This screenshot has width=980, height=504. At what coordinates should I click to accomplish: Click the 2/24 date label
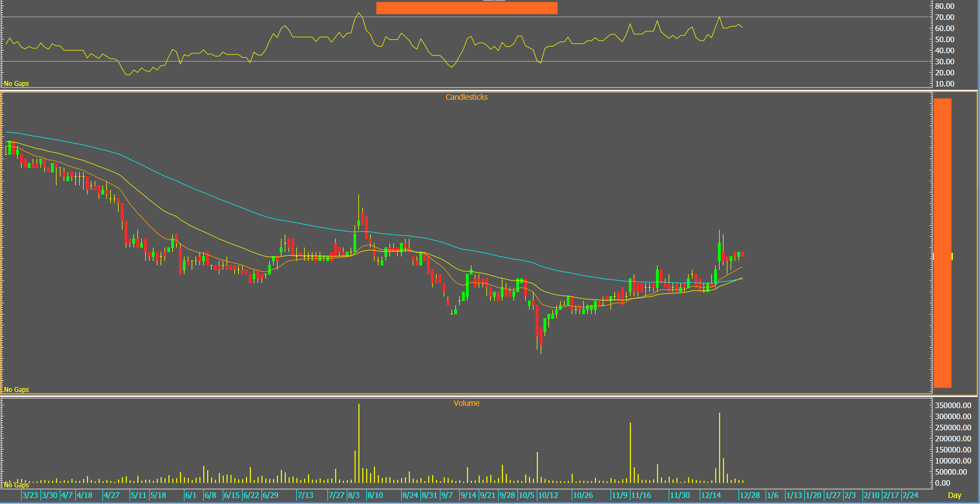(x=910, y=495)
